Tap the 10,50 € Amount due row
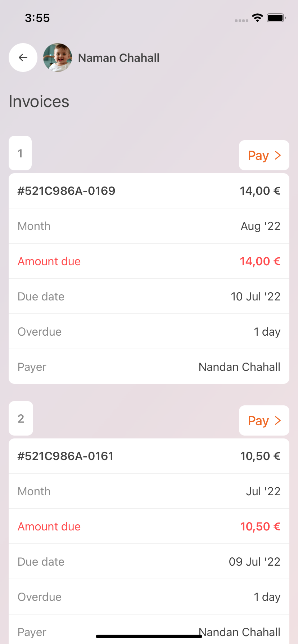 click(x=149, y=526)
